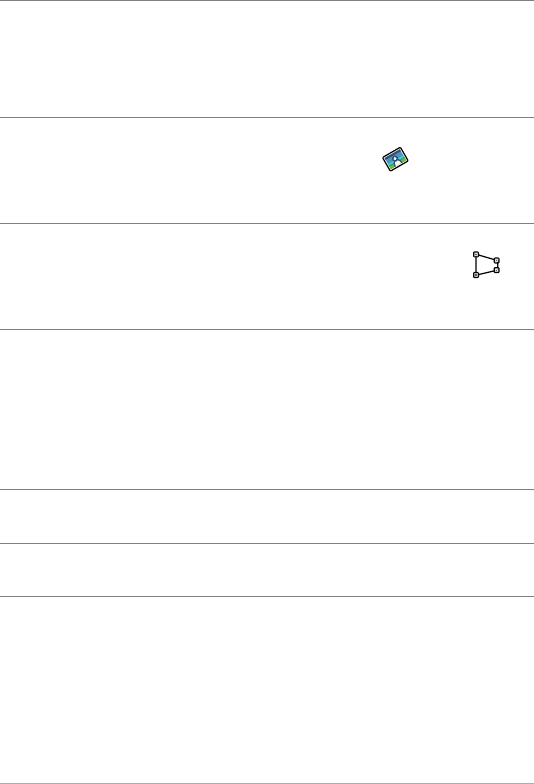Viewport: 534px width, 784px height.
Task: Choose the trapezoid with corner handles icon
Action: (x=486, y=264)
